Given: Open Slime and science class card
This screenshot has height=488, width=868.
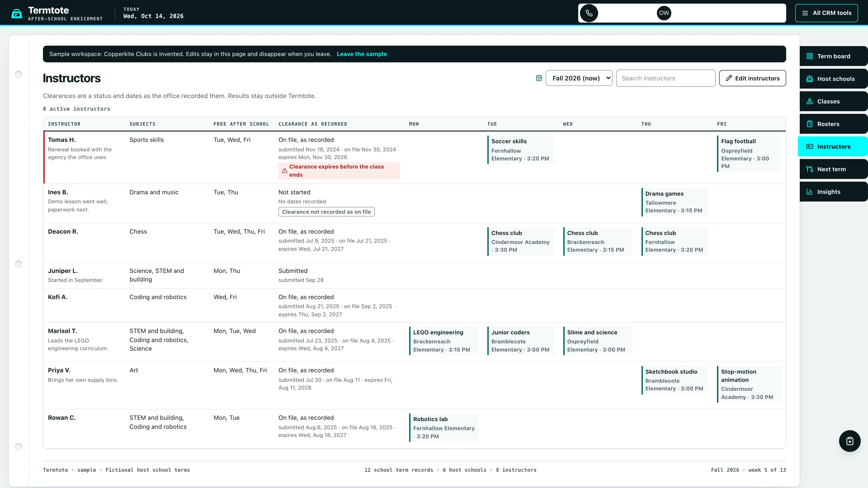Looking at the screenshot, I should pyautogui.click(x=597, y=341).
